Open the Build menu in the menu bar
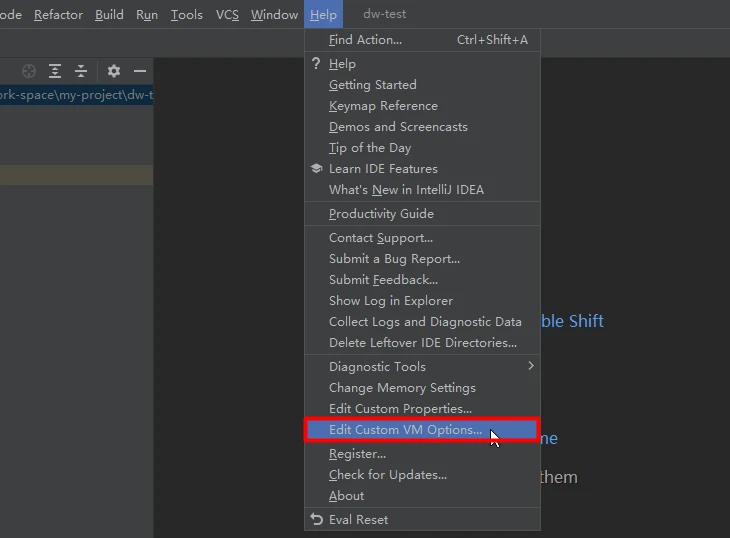Image resolution: width=730 pixels, height=538 pixels. coord(109,15)
